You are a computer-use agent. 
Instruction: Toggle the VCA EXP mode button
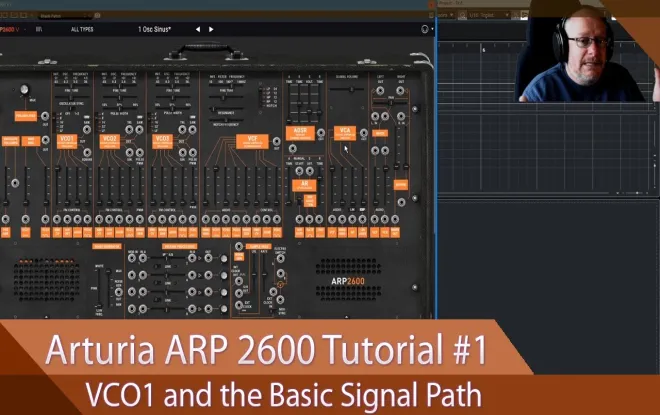[x=363, y=209]
